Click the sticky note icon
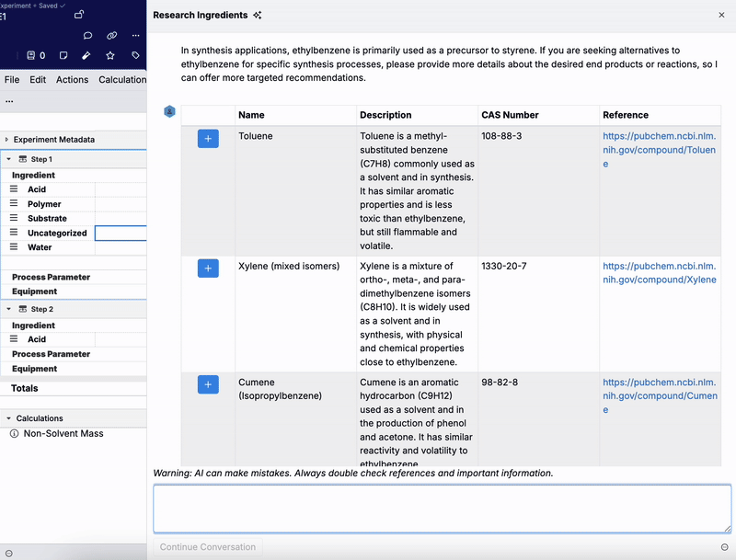This screenshot has width=736, height=560. point(63,56)
